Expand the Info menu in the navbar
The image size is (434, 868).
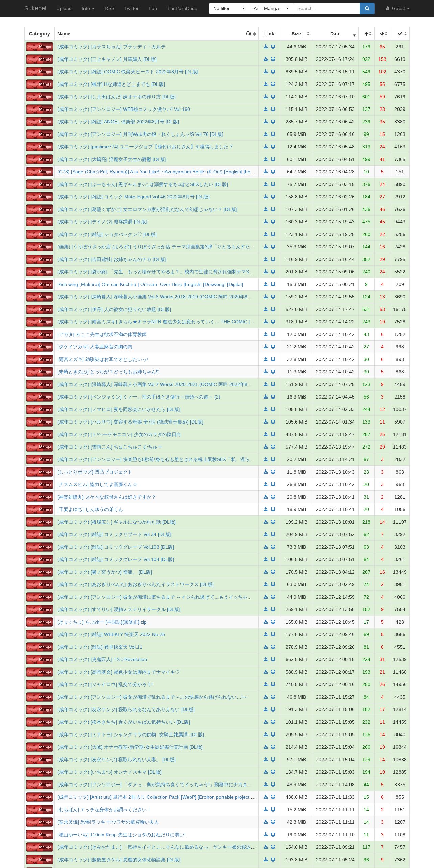(88, 8)
